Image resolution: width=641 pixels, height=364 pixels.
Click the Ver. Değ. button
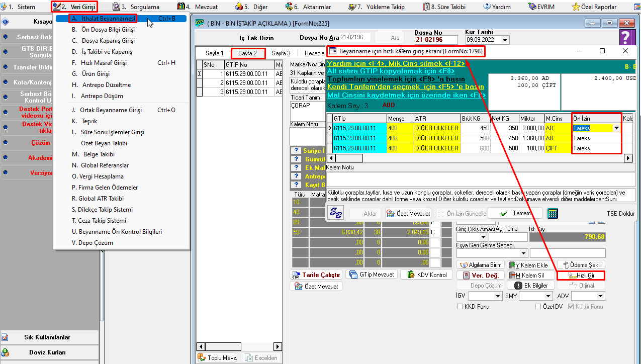[x=481, y=276]
